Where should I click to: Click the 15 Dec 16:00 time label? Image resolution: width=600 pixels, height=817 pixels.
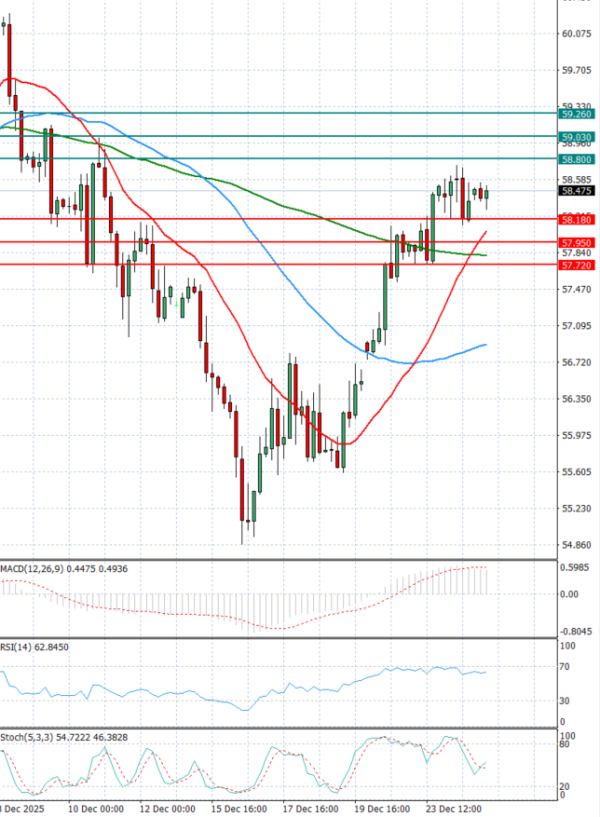click(239, 807)
